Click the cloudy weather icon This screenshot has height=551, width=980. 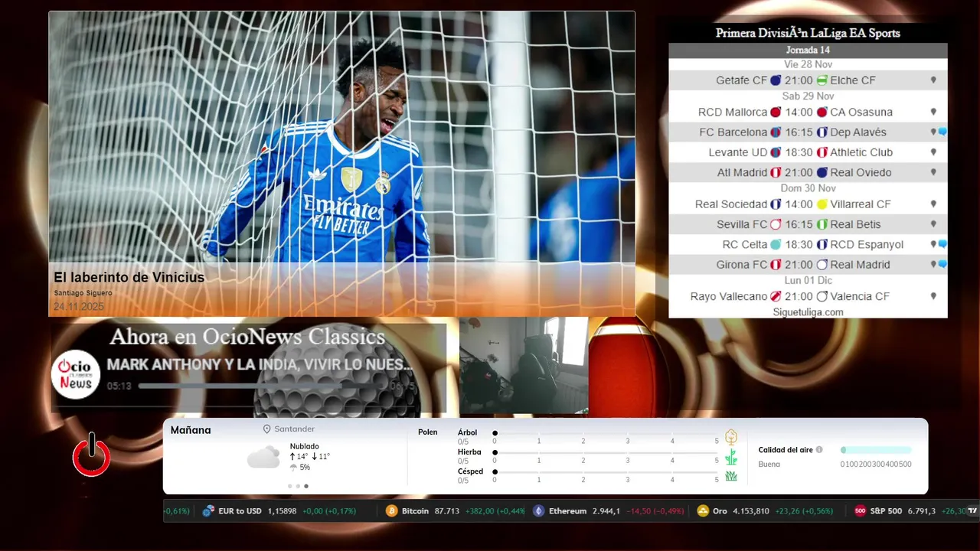coord(263,457)
